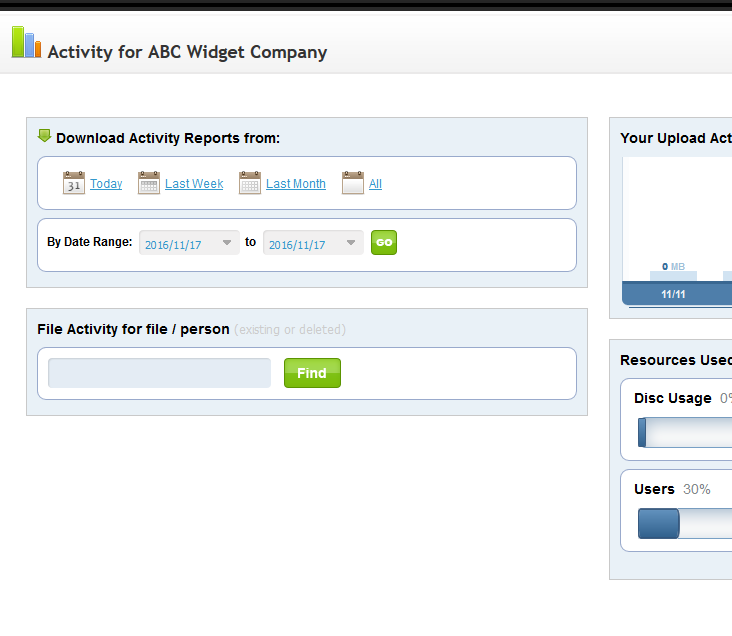732x636 pixels.
Task: Open the Today activity report link
Action: point(106,184)
